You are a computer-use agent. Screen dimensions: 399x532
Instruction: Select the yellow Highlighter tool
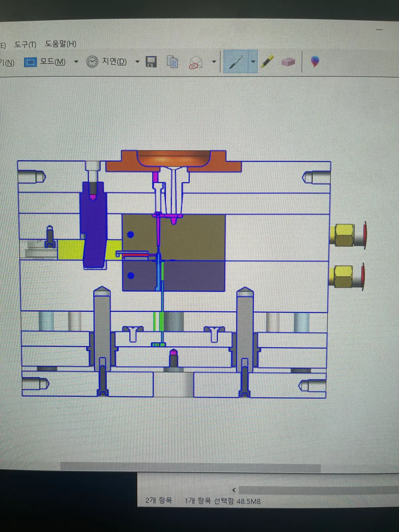[267, 62]
